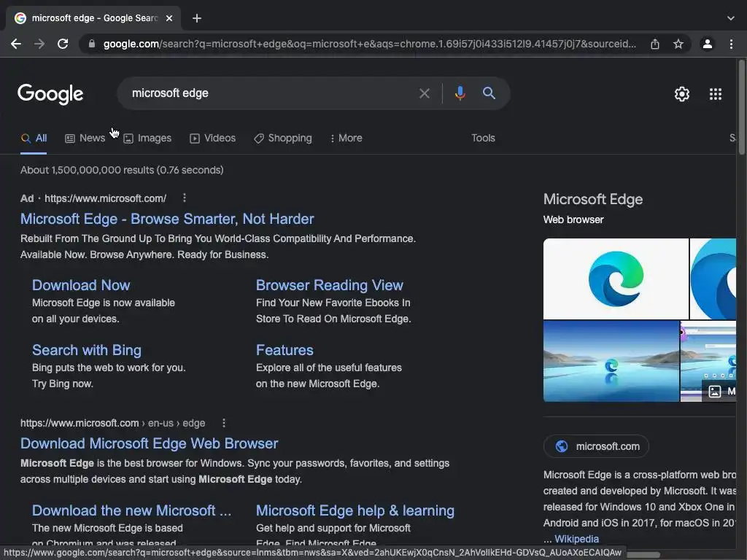
Task: Open the tab search chevron dropdown
Action: tap(731, 18)
